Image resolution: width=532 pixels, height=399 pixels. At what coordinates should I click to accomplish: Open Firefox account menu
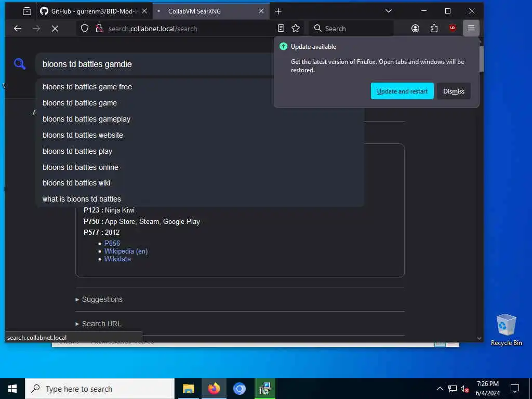coord(415,28)
